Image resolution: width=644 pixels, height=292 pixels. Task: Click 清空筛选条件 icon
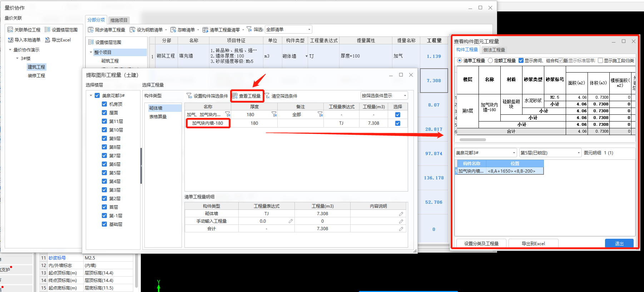click(267, 96)
